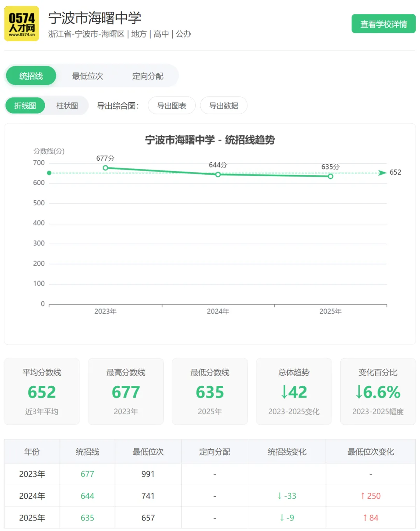Click the 2024年 data point on the line
The width and height of the screenshot is (420, 531).
218,175
